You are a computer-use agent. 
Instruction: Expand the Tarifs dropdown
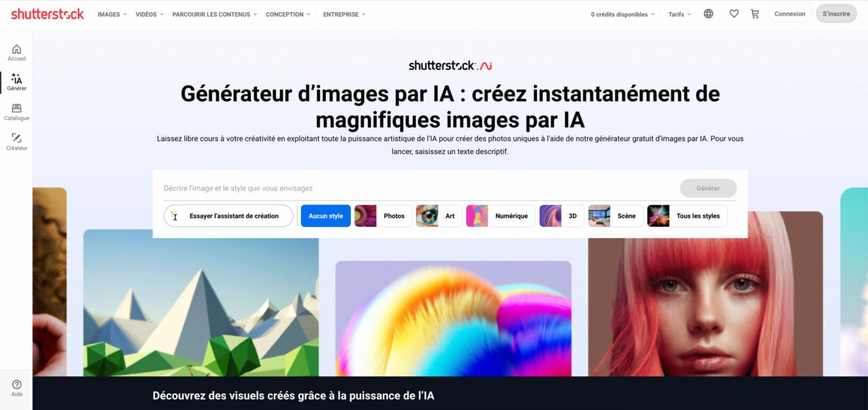click(680, 14)
